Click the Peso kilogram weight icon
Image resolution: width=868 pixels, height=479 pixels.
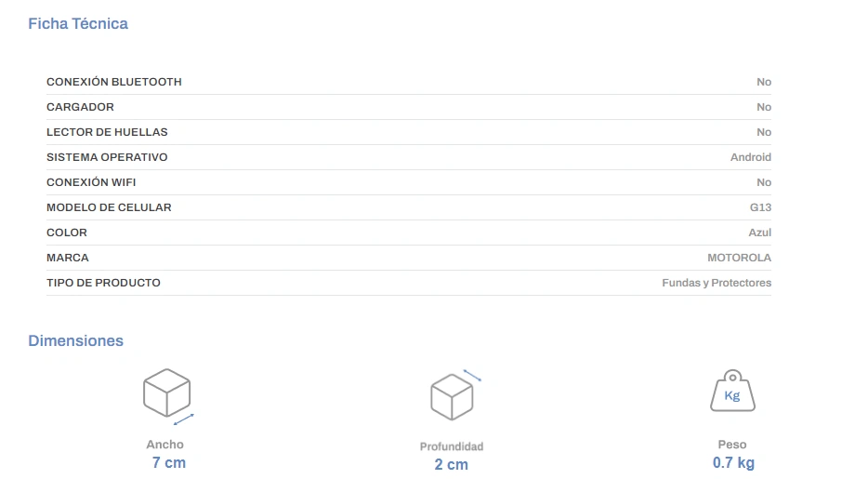coord(732,392)
